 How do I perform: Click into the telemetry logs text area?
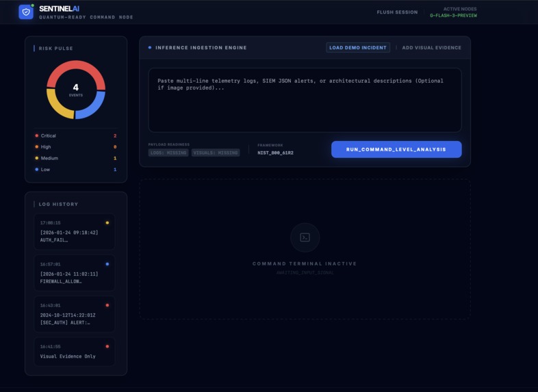(305, 100)
